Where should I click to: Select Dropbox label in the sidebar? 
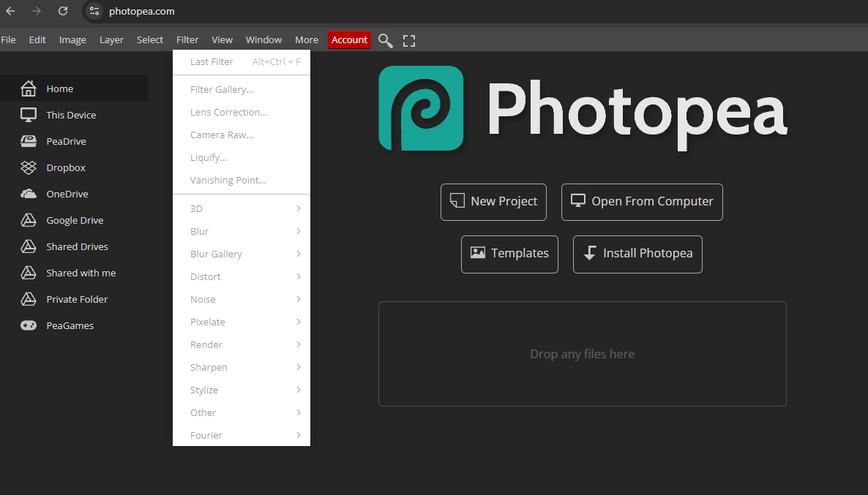66,167
